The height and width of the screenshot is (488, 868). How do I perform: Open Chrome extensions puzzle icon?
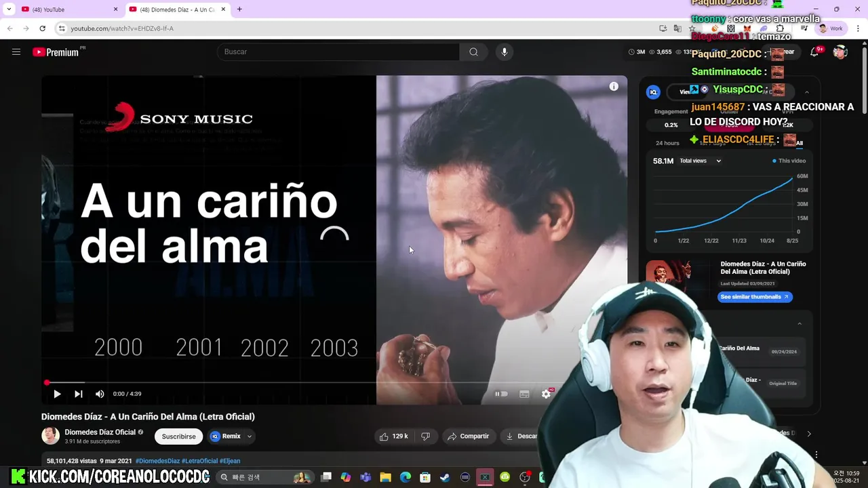point(780,28)
